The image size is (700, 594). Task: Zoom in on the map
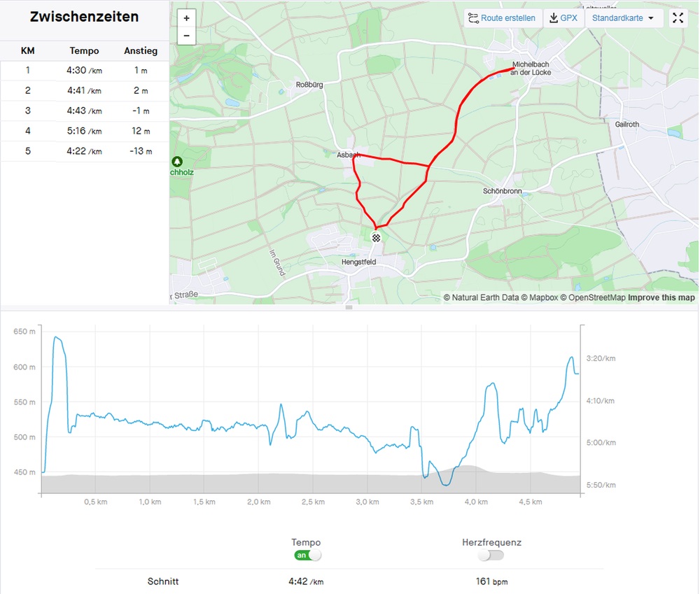coord(186,18)
